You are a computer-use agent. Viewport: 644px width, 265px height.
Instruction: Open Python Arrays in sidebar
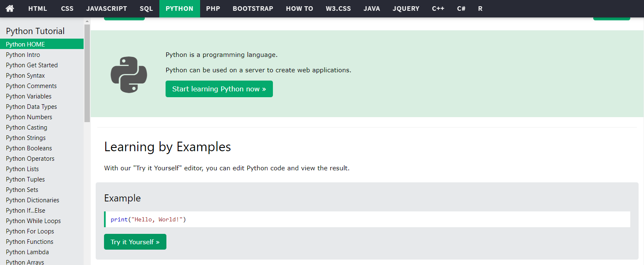click(x=42, y=261)
